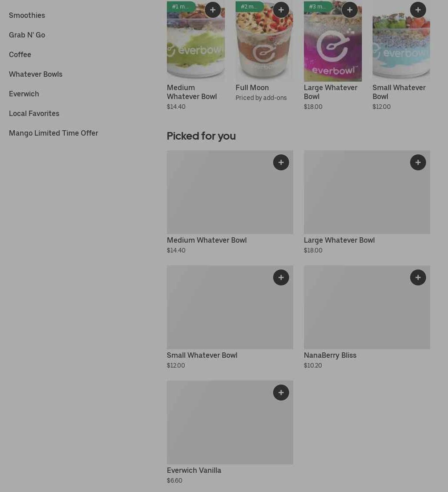448x492 pixels.
Task: Jump to Whatever Bowls section
Action: pyautogui.click(x=36, y=74)
